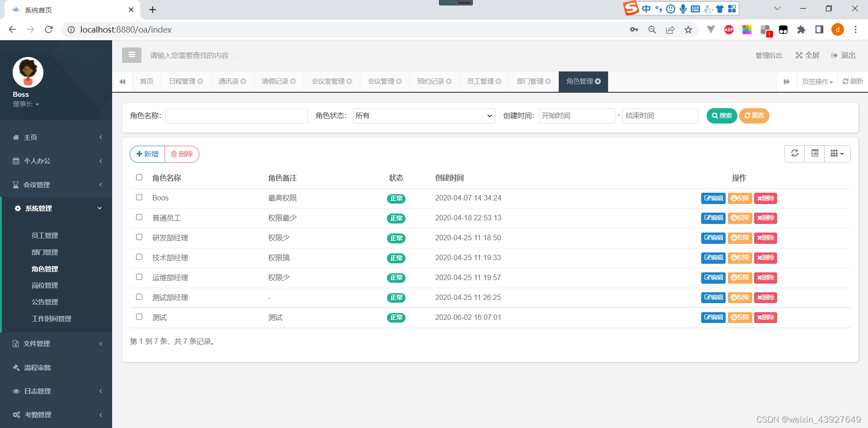Click the share page icon in address bar
Screen dimensions: 868x428
coord(670,29)
